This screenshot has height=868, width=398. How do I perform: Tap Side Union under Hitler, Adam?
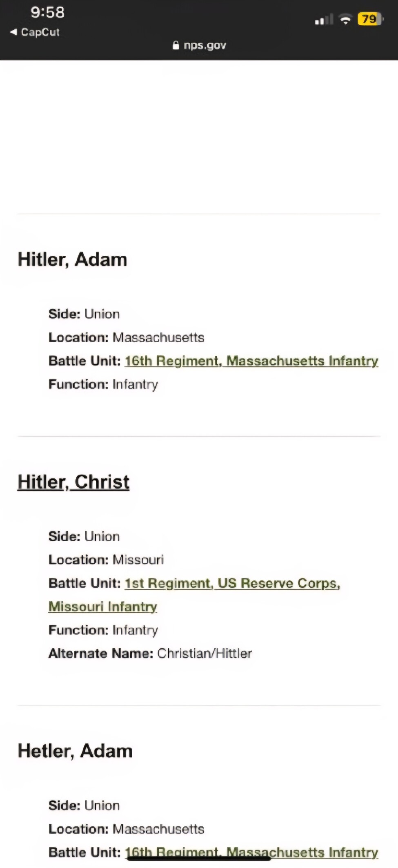[x=84, y=314]
